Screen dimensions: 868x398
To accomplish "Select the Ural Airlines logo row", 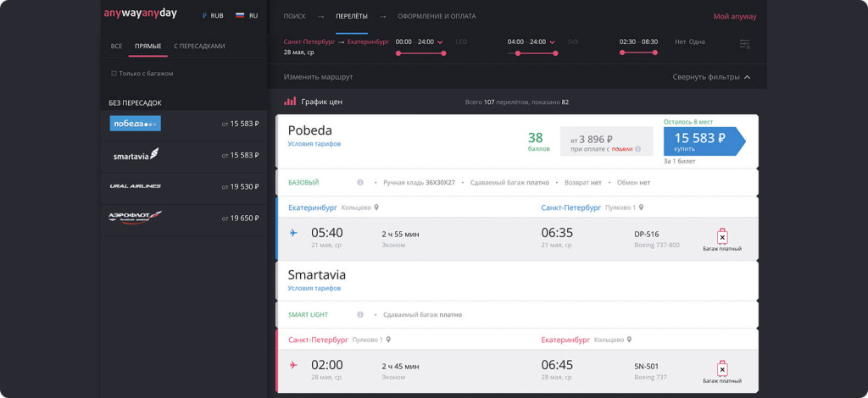I will 184,187.
